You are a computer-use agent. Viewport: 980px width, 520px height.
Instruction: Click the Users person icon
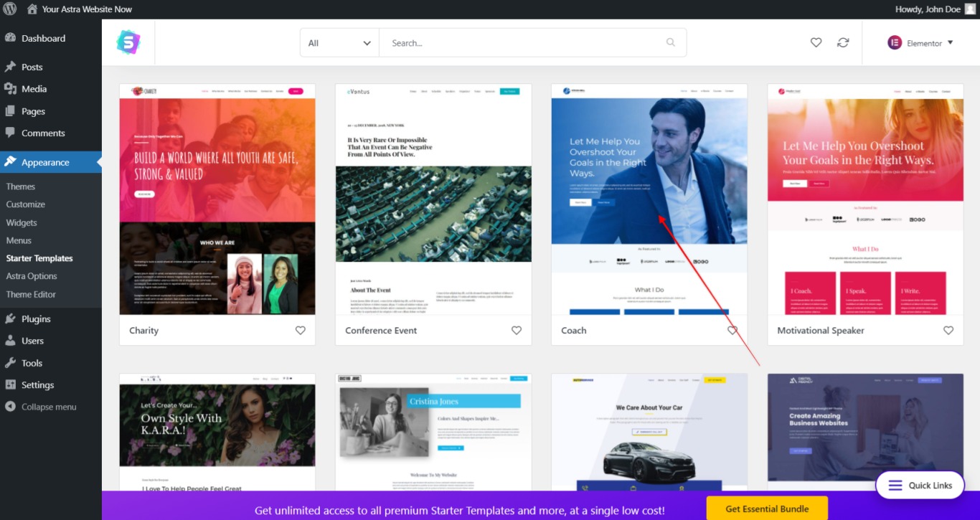pyautogui.click(x=10, y=341)
